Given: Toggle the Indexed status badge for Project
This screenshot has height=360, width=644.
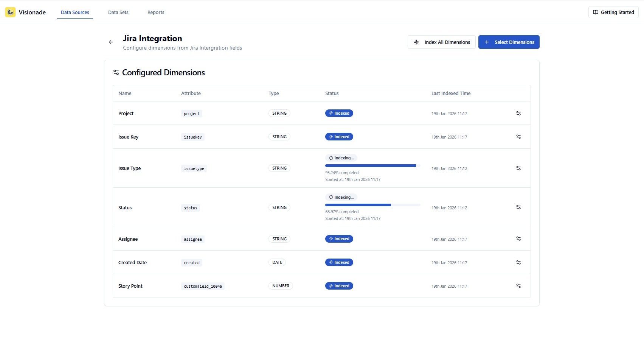Looking at the screenshot, I should 339,113.
